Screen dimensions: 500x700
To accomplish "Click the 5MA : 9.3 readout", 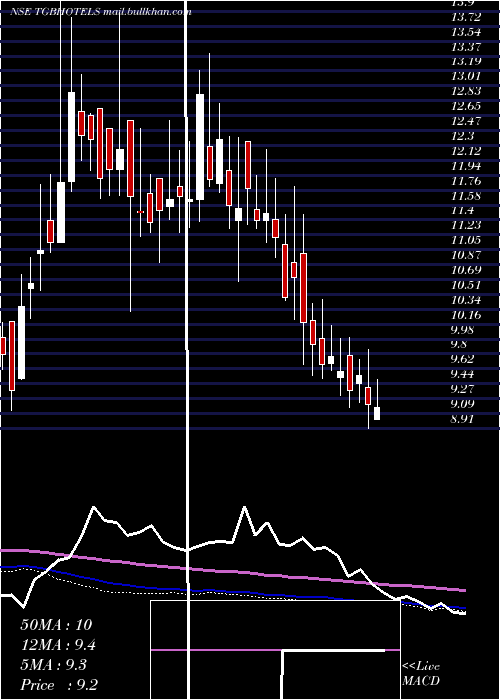I will (54, 665).
